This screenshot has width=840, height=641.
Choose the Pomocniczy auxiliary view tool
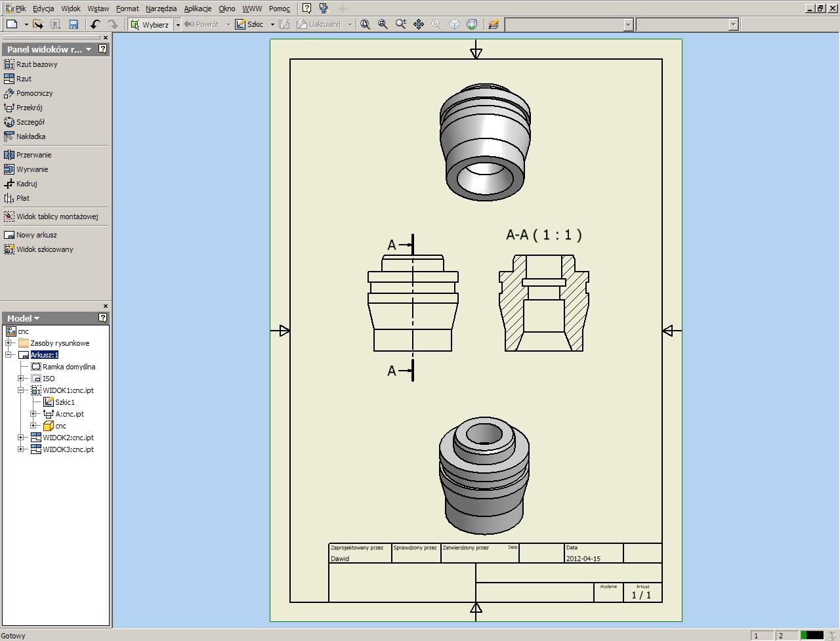pos(28,93)
